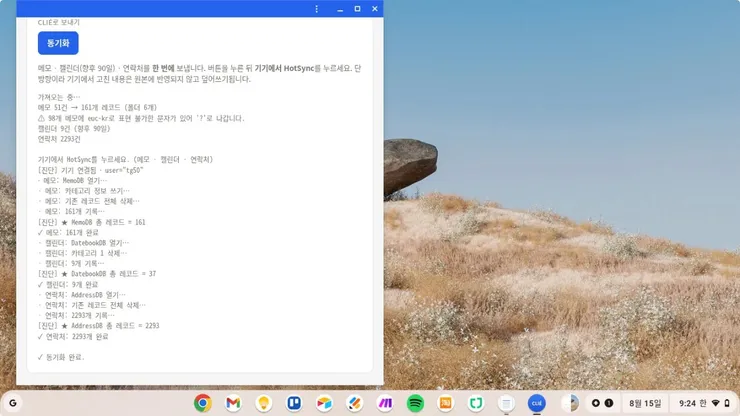Switch input method with 한 indicator
This screenshot has width=740, height=416.
click(703, 403)
